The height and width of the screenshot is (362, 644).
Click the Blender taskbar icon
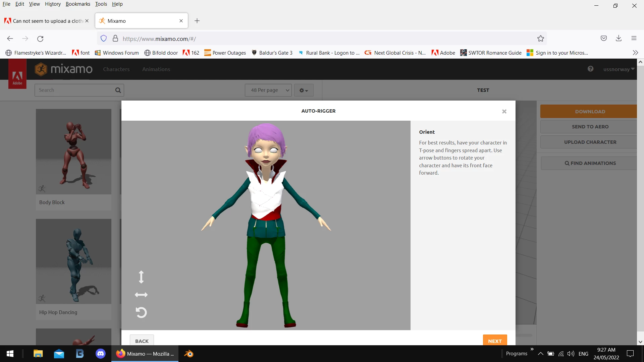[x=189, y=354]
